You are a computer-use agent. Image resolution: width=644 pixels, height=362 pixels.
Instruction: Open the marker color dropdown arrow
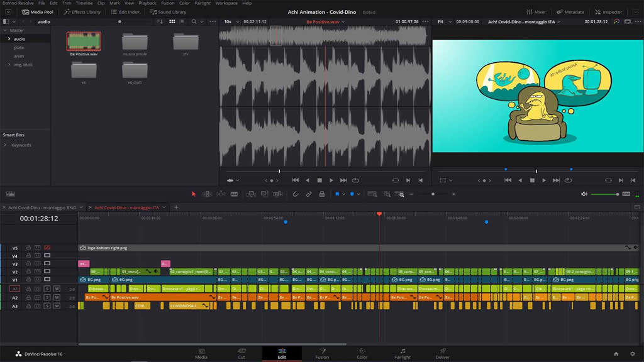coord(358,194)
